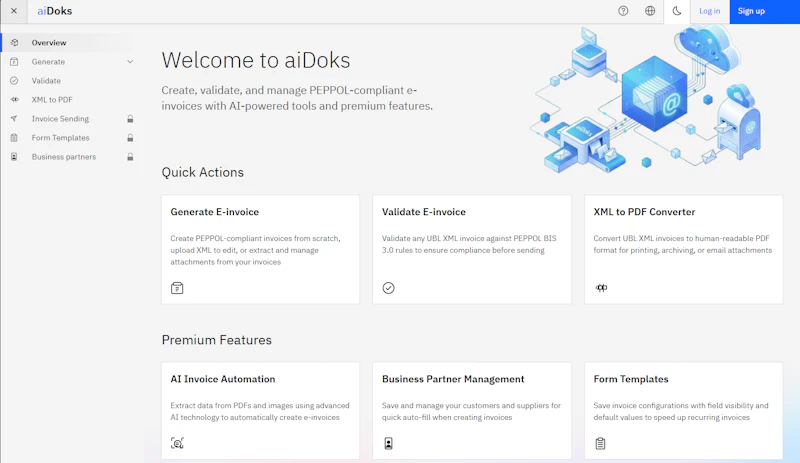The image size is (800, 463).
Task: Click the Welcome to aiDoks heading
Action: pyautogui.click(x=256, y=60)
